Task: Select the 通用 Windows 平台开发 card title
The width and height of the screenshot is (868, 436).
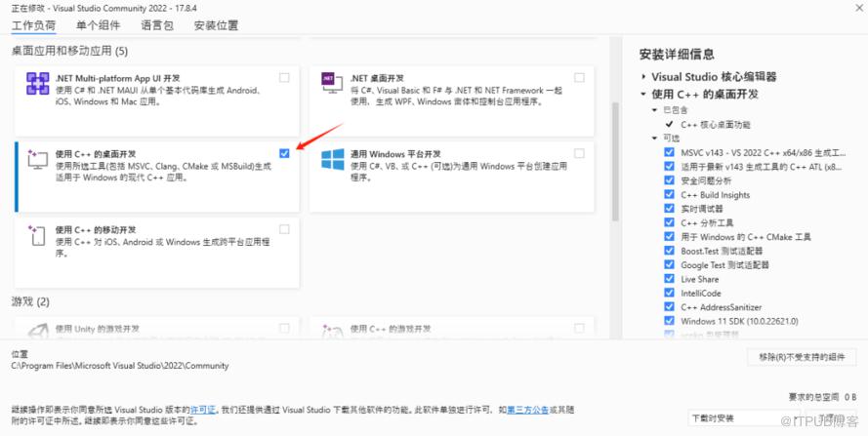Action: [395, 154]
